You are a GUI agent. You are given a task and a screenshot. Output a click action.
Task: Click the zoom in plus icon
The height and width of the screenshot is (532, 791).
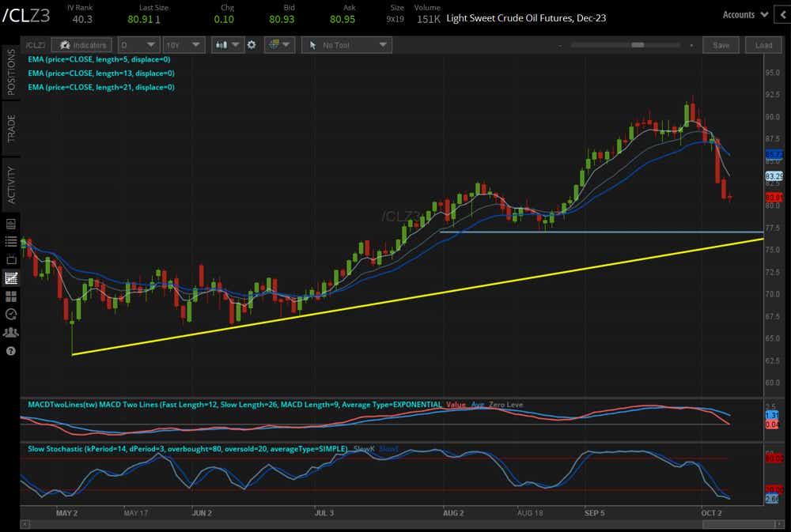point(691,45)
